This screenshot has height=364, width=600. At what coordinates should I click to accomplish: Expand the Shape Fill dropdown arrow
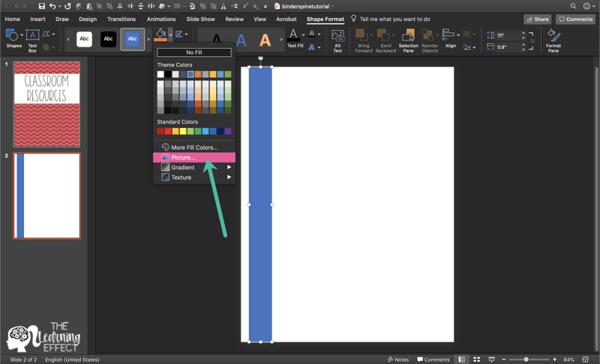pos(170,34)
